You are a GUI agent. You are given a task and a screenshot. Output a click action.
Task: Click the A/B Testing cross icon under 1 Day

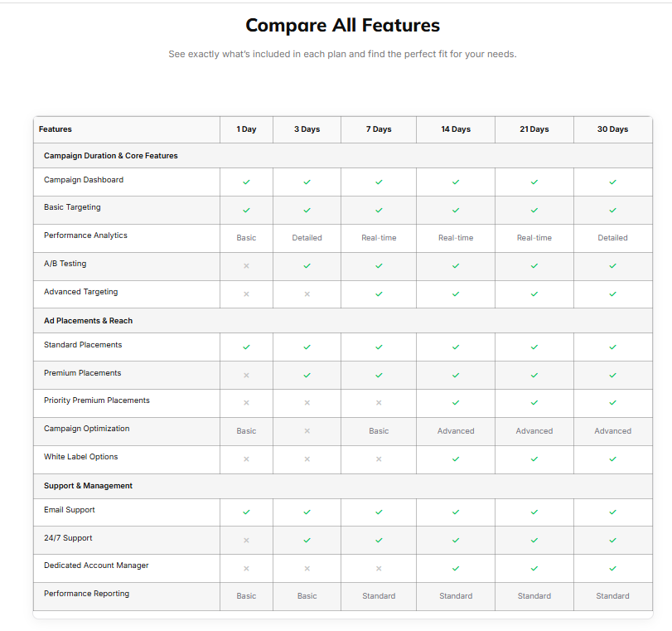[246, 266]
